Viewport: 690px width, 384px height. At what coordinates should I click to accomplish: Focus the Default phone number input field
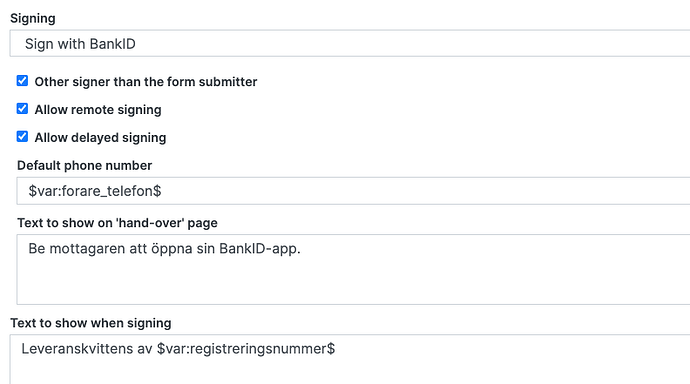click(353, 191)
